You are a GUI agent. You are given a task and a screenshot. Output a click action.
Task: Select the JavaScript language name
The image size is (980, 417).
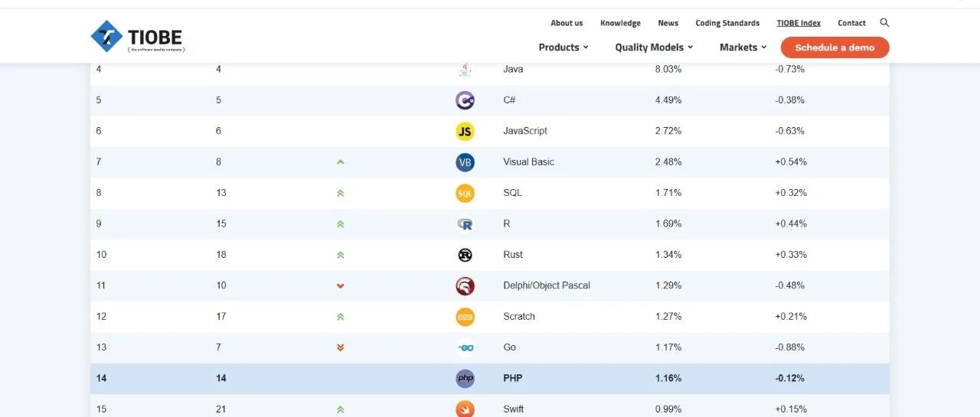[525, 131]
